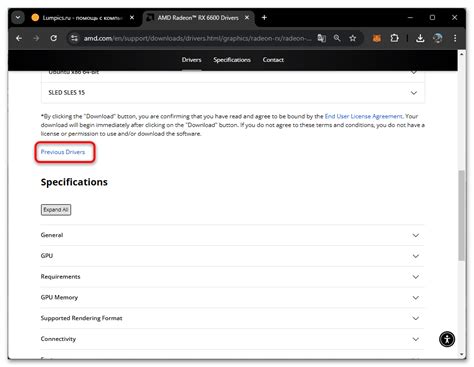474x367 pixels.
Task: Open the MetaMask fox extension
Action: [x=377, y=38]
